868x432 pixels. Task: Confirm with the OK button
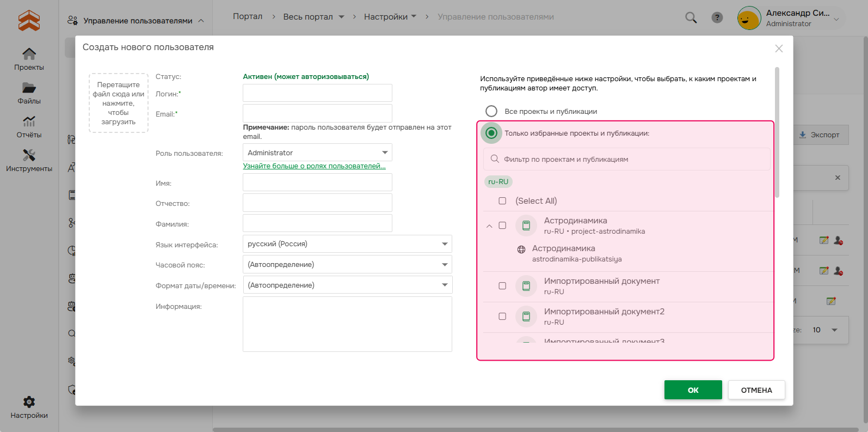693,390
